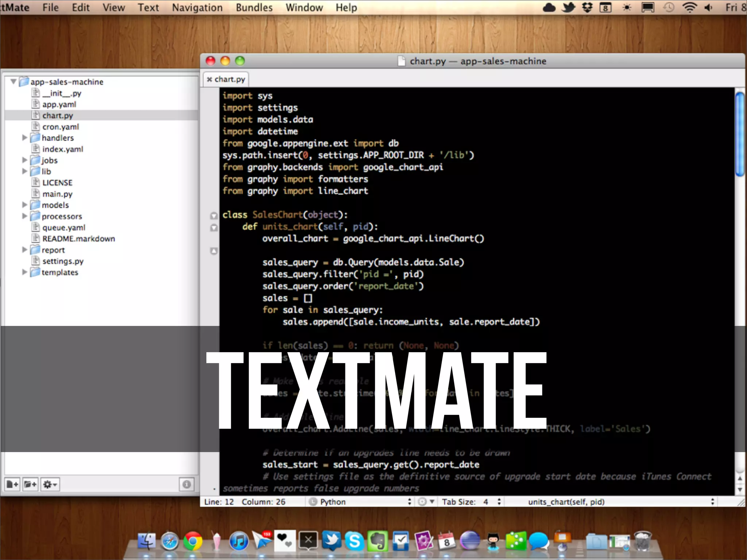Click the new file button in project drawer
The width and height of the screenshot is (747, 560).
(x=13, y=484)
